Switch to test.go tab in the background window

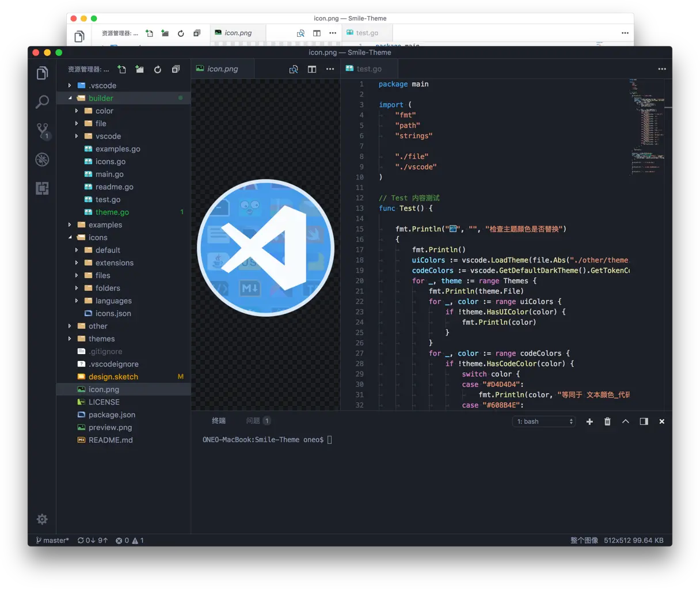pyautogui.click(x=367, y=33)
